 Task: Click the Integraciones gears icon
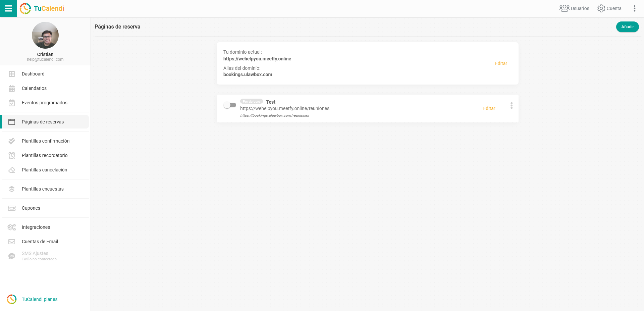[x=12, y=227]
